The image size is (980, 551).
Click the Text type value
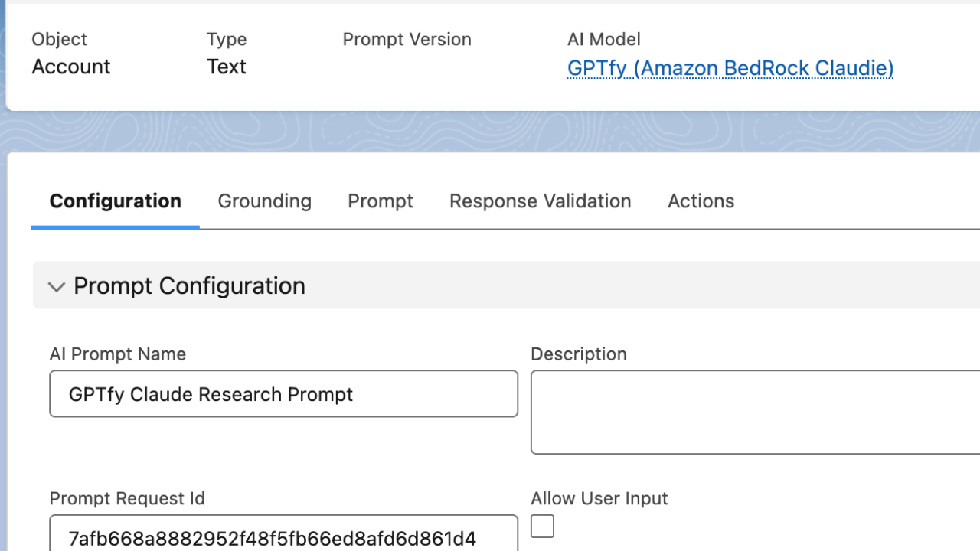226,67
